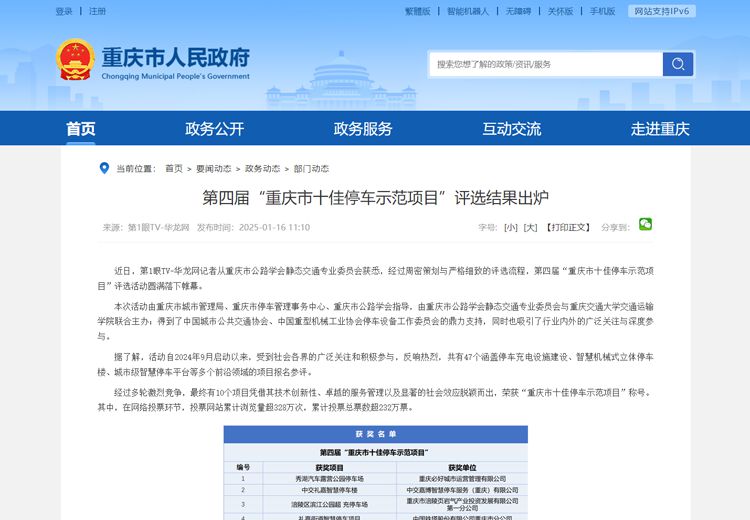Open the 手机版 mobile version link
Screen dimensions: 750x520
point(602,11)
